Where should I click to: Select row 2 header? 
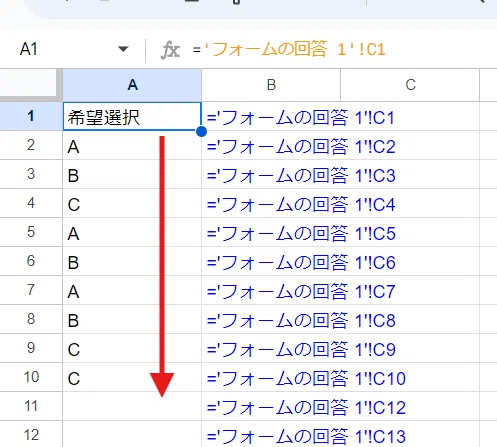pos(31,145)
